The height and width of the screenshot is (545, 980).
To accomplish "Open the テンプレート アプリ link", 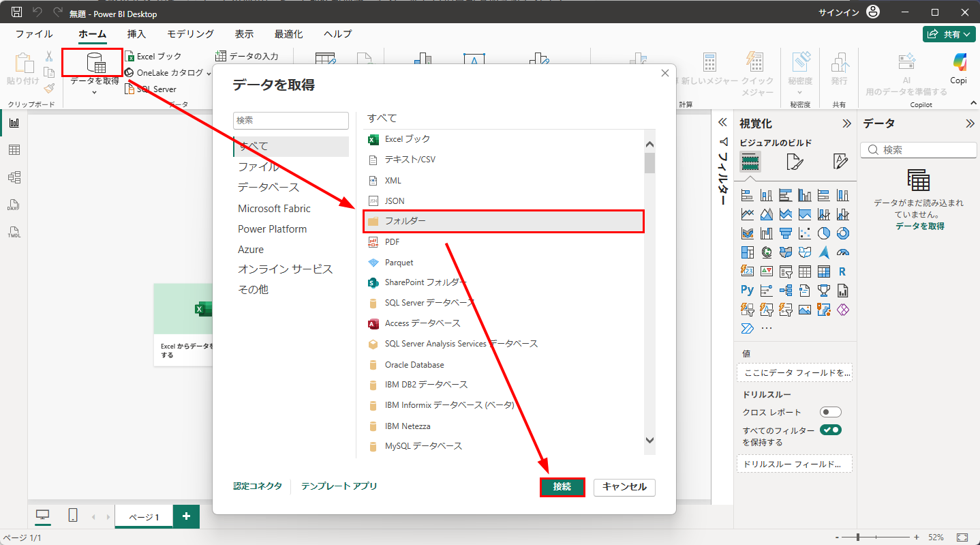I will coord(339,486).
